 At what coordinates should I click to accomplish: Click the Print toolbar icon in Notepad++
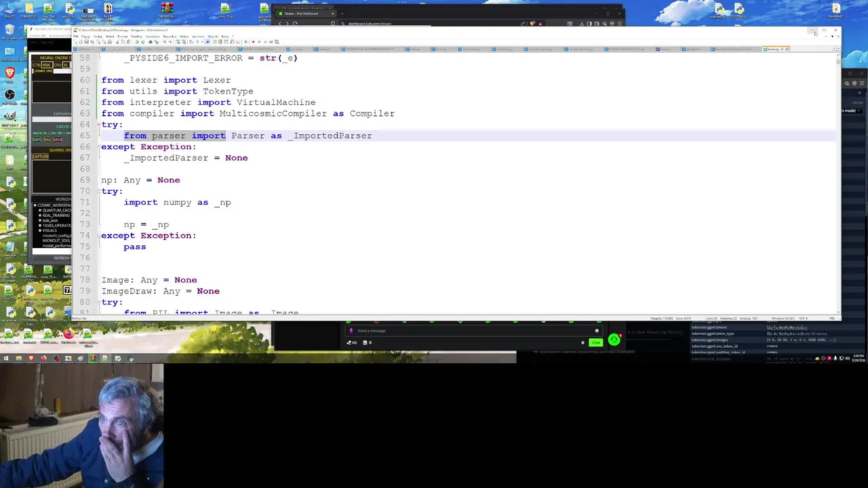[x=110, y=42]
